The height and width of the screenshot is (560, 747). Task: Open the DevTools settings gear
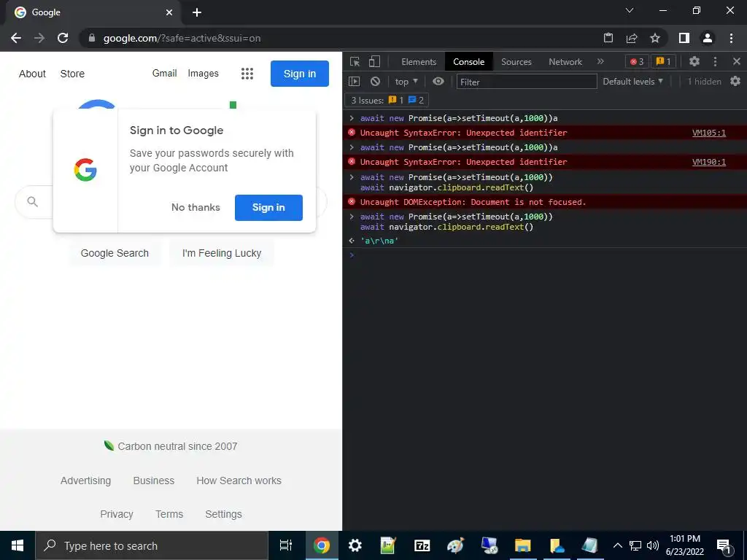(x=694, y=61)
